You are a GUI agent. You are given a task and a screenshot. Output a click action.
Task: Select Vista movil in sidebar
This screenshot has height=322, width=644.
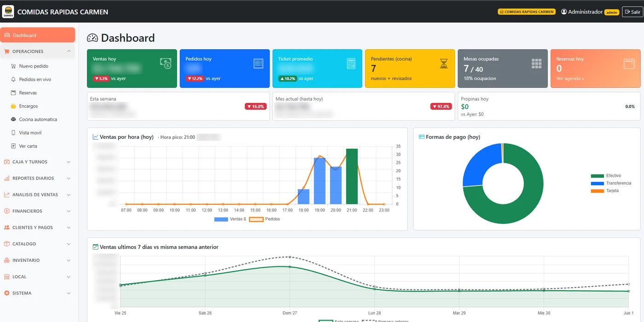(x=30, y=133)
